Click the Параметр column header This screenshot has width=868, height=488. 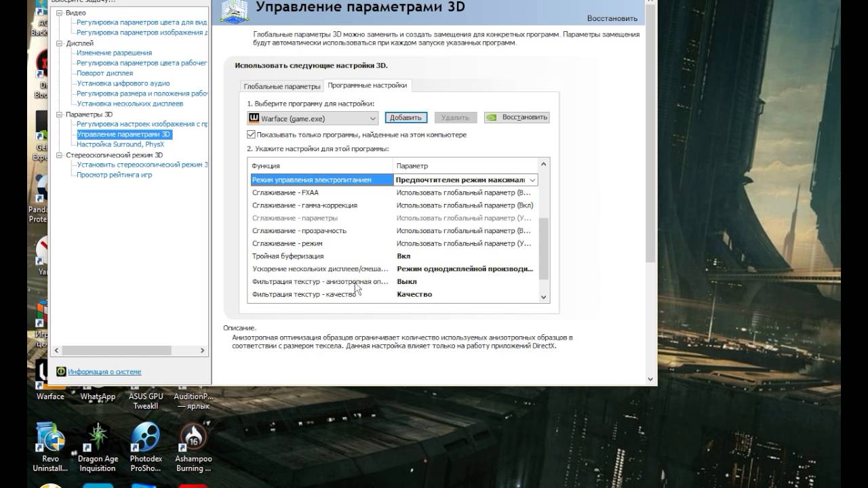[x=465, y=165]
